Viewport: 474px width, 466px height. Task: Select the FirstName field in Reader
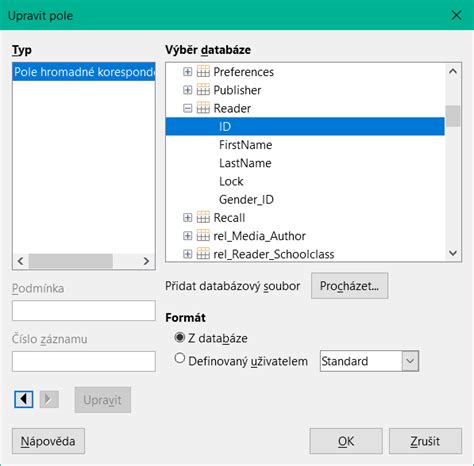click(x=245, y=145)
